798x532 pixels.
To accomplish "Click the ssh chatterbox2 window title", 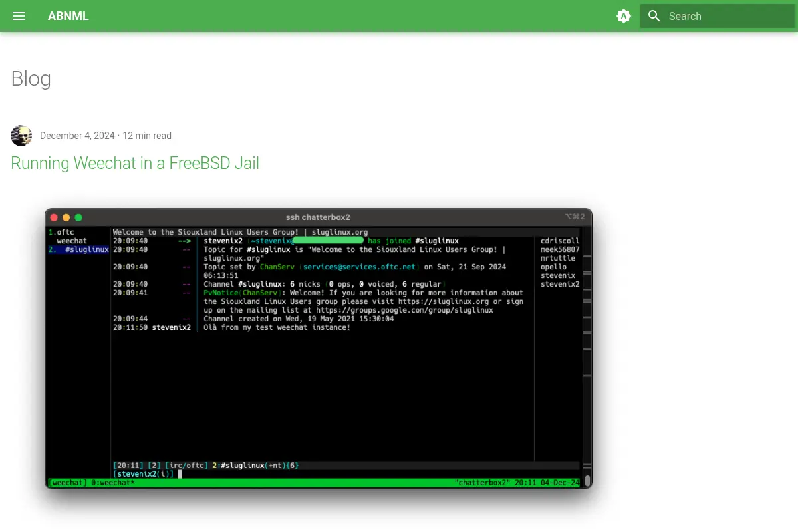I will click(318, 217).
